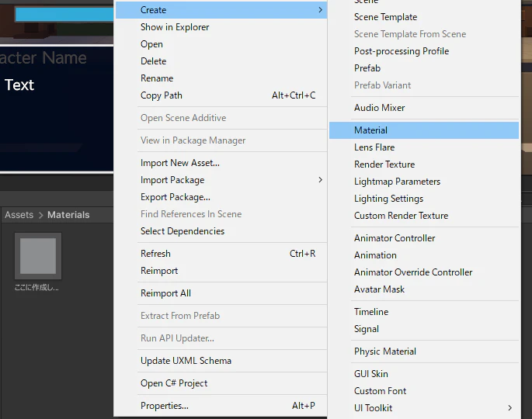Choose Post-processing Profile
This screenshot has width=532, height=419.
[424, 51]
